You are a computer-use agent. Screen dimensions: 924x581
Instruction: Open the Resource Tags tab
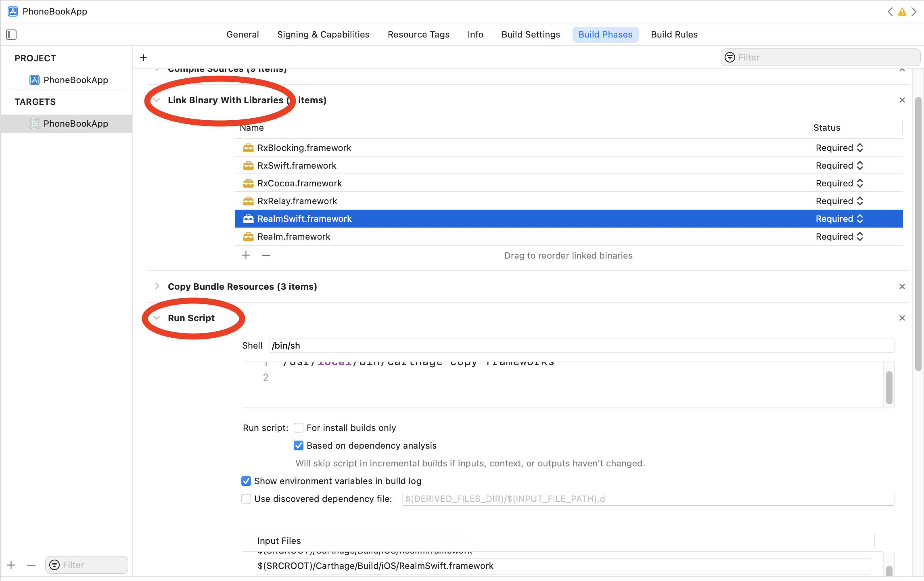pyautogui.click(x=418, y=35)
